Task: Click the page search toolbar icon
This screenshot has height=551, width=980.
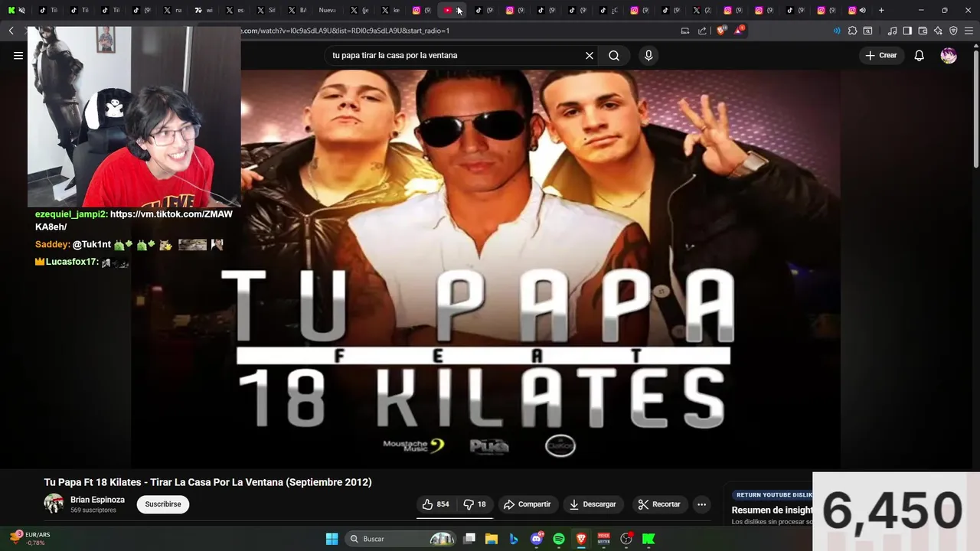Action: click(x=867, y=31)
